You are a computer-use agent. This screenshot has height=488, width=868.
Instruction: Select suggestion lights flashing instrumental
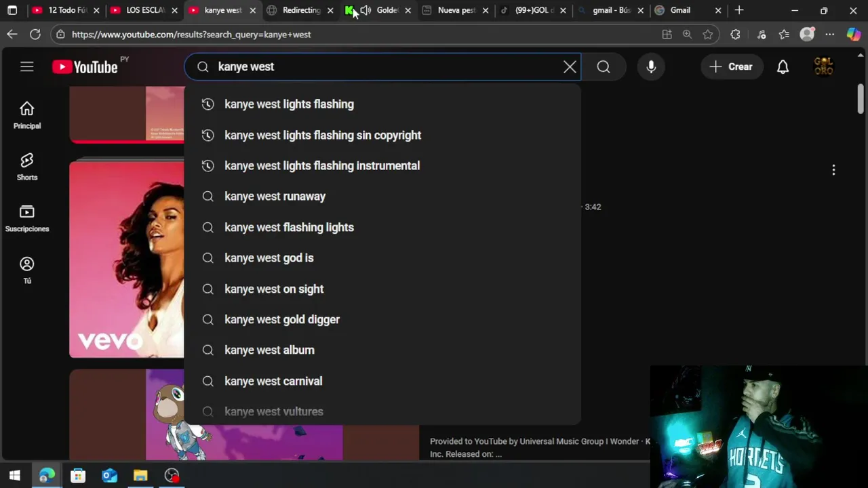(382, 165)
